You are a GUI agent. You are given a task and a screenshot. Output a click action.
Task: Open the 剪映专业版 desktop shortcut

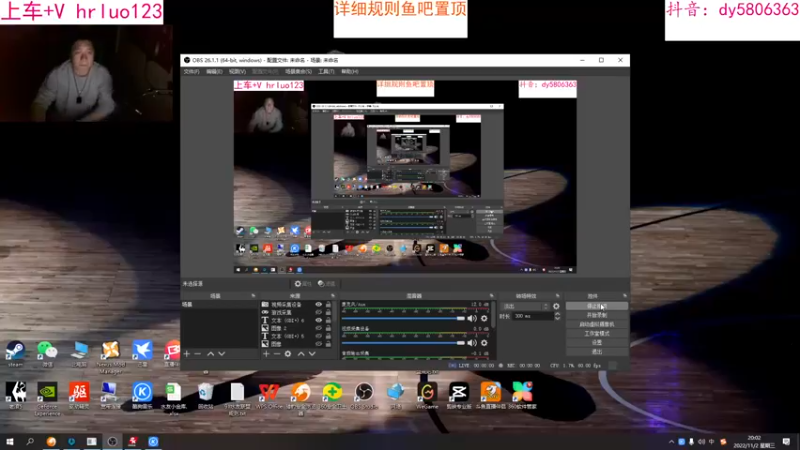click(459, 395)
